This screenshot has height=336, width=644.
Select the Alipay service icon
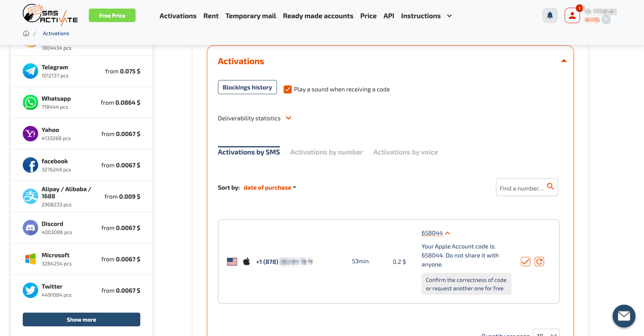(30, 196)
